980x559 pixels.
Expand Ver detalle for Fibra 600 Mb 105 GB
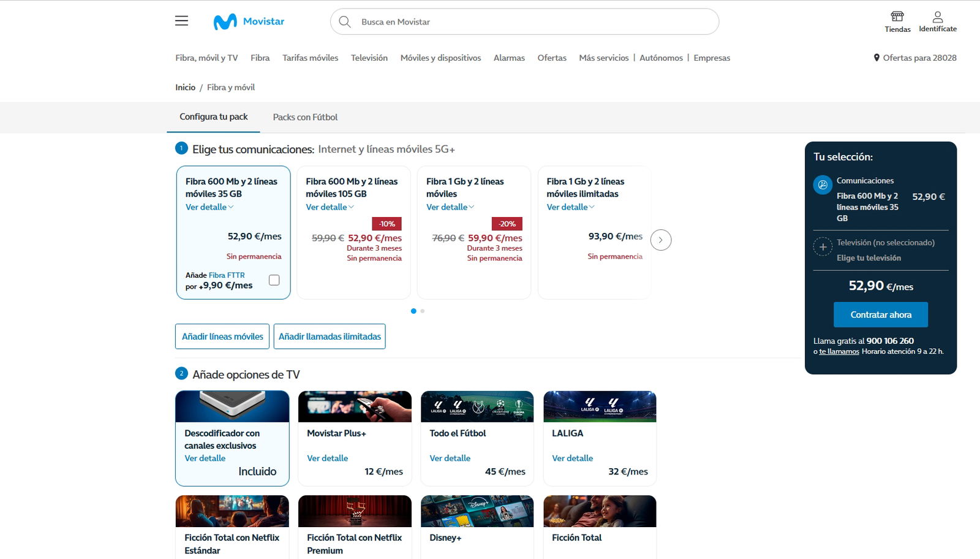pos(330,207)
